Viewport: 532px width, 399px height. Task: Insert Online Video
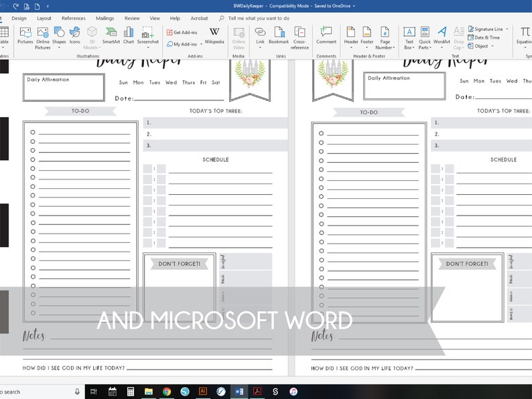(x=239, y=38)
